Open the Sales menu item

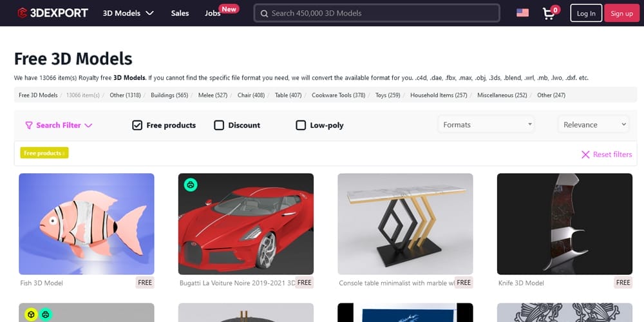(x=180, y=13)
